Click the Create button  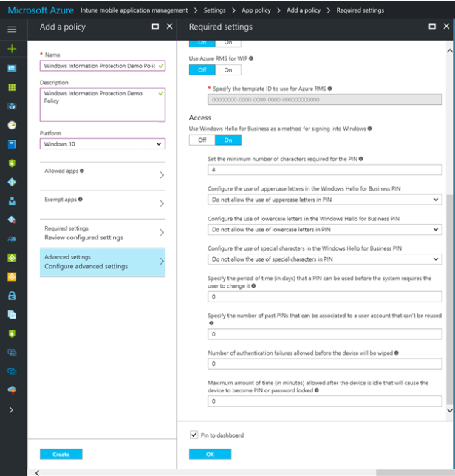[x=61, y=454]
